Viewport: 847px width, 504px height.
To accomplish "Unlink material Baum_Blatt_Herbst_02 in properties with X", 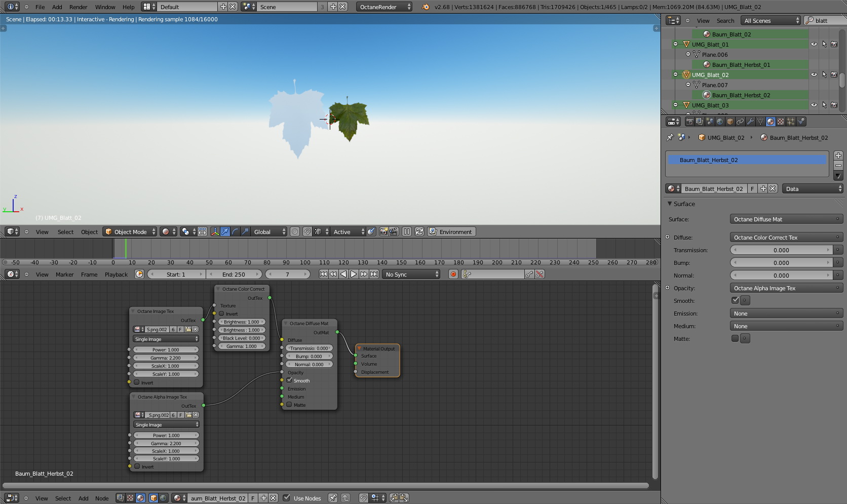I will [773, 188].
